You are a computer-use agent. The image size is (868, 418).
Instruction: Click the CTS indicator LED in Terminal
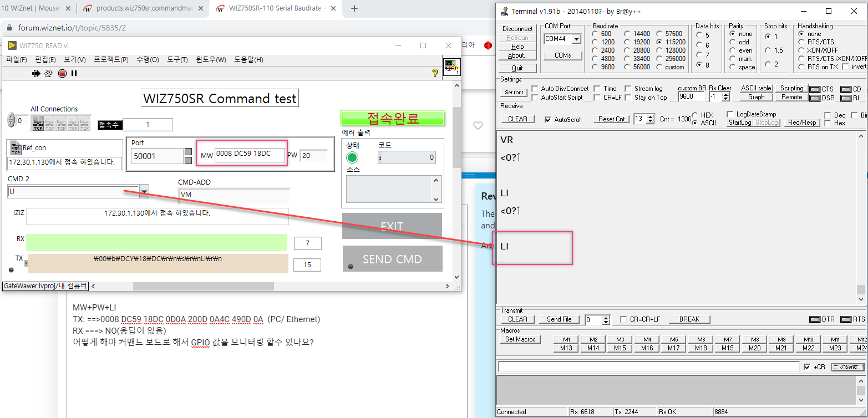point(815,89)
